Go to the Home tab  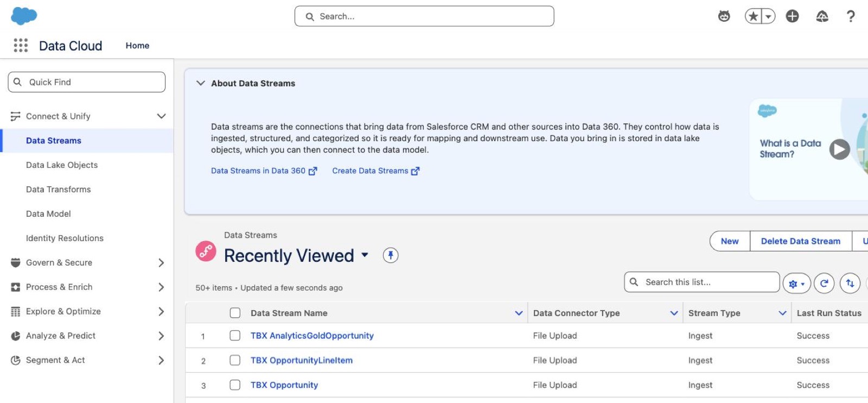tap(137, 46)
